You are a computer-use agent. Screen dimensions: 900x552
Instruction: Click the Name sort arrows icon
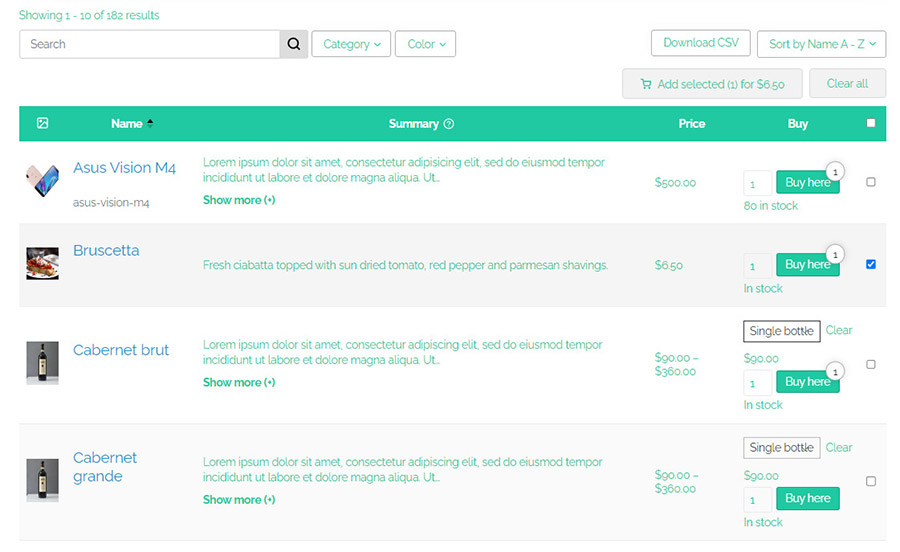150,123
